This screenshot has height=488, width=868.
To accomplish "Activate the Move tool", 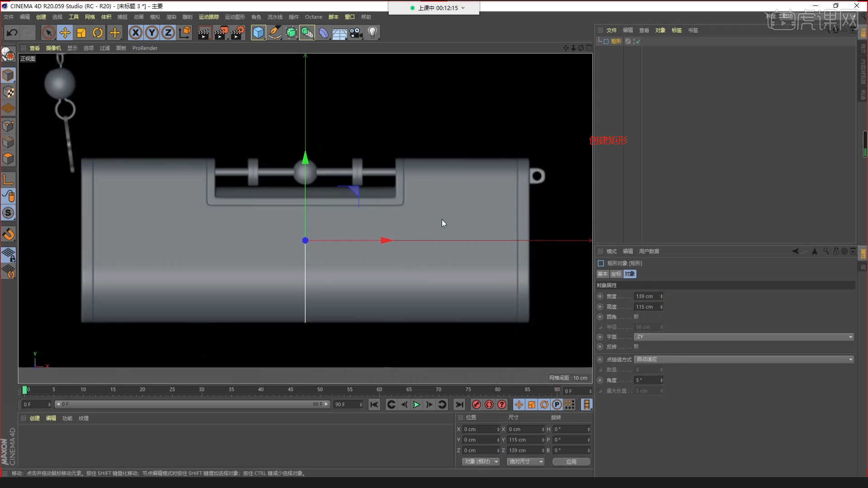I will point(65,33).
